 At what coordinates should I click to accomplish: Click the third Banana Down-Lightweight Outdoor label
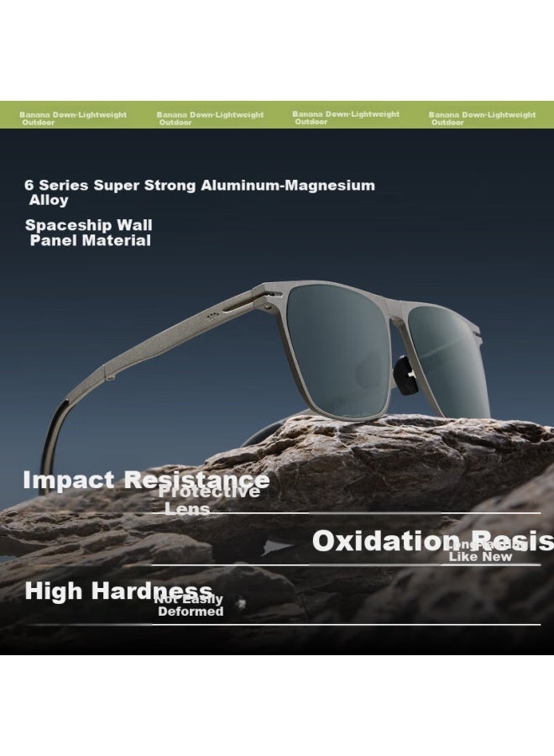[x=346, y=118]
